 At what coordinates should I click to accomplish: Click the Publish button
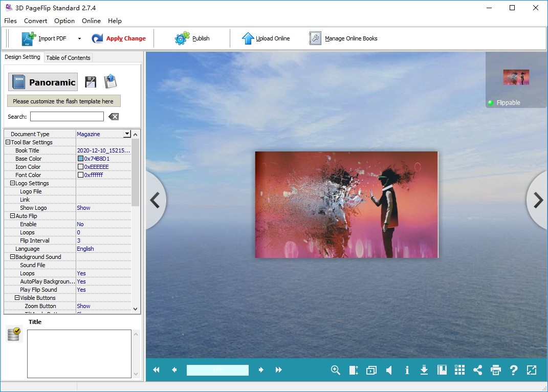[x=192, y=38]
